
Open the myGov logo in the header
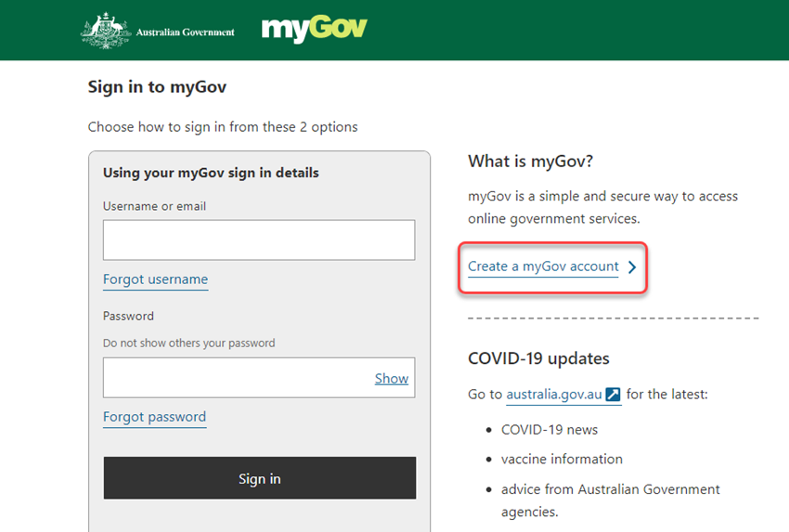pyautogui.click(x=315, y=29)
